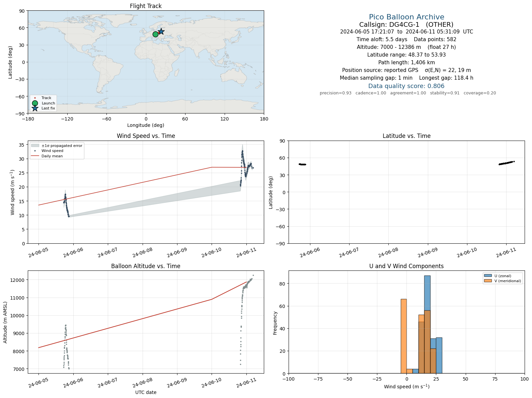This screenshot has width=532, height=398.
Task: Click the left latitude data cluster near 24-06-06
Action: 302,164
